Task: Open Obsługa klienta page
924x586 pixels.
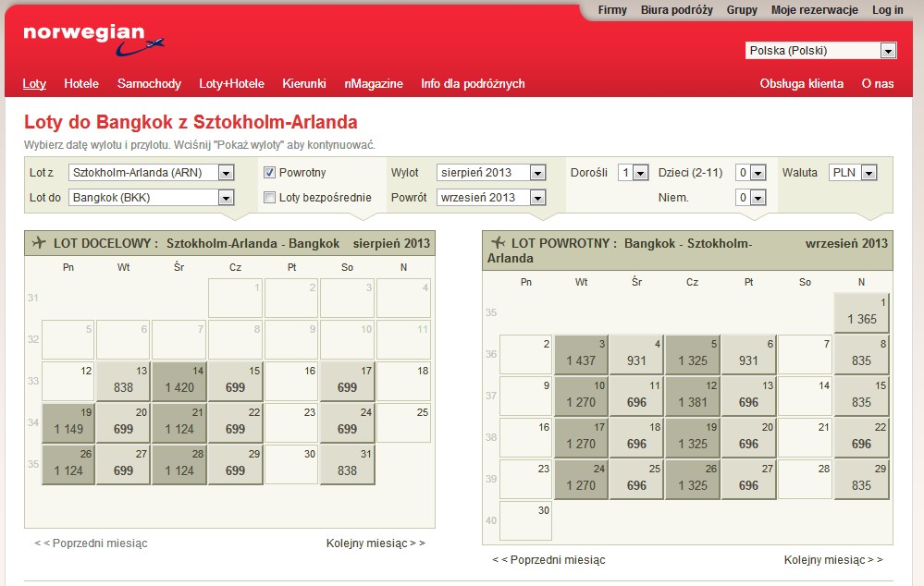Action: 801,83
